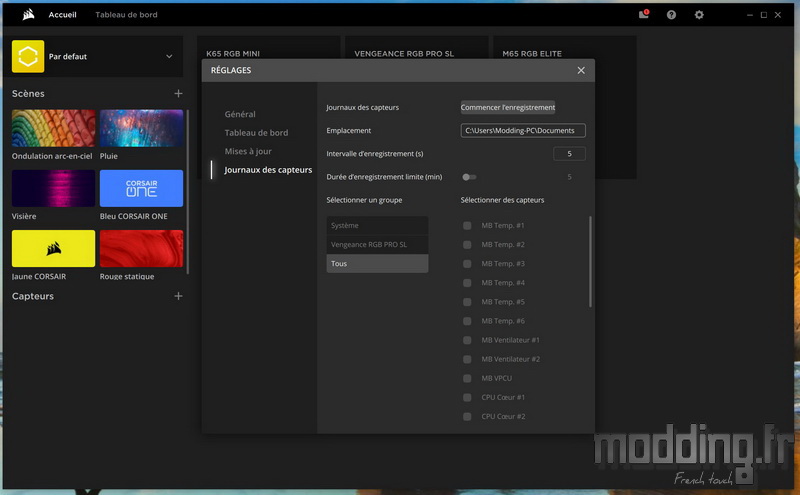
Task: Open Tableau de bord settings section
Action: point(257,133)
